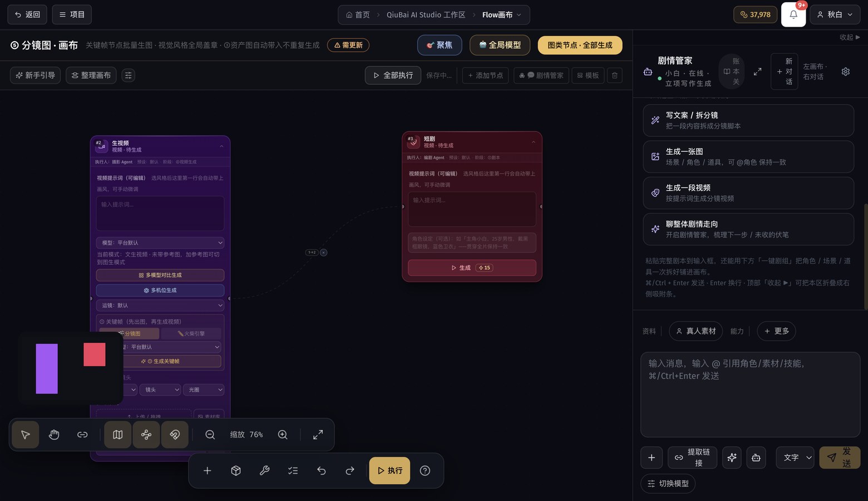The height and width of the screenshot is (501, 868).
Task: Open the checklist icon
Action: pyautogui.click(x=293, y=471)
